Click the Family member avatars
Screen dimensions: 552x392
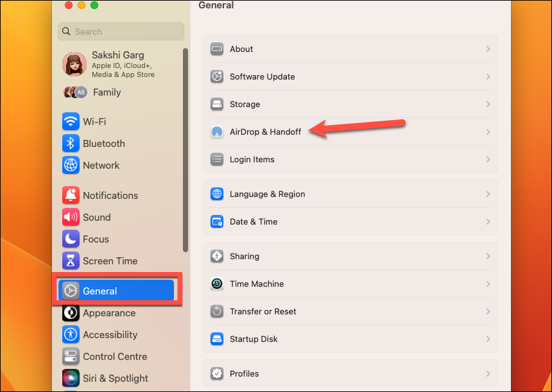point(75,92)
